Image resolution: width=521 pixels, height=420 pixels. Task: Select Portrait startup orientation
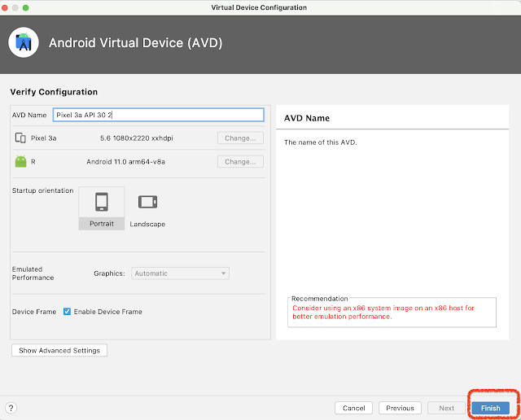[x=102, y=208]
